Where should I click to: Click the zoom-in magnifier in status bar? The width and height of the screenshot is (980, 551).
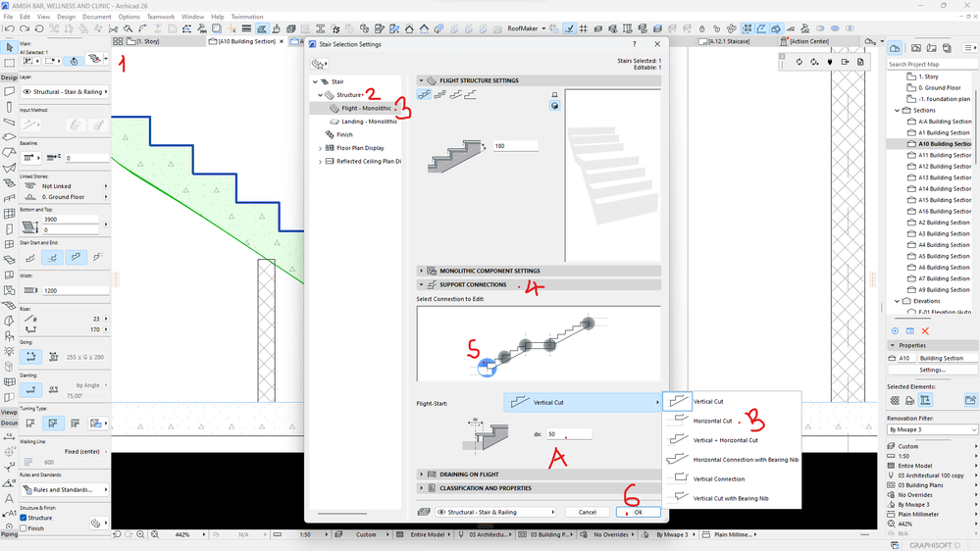[x=140, y=534]
